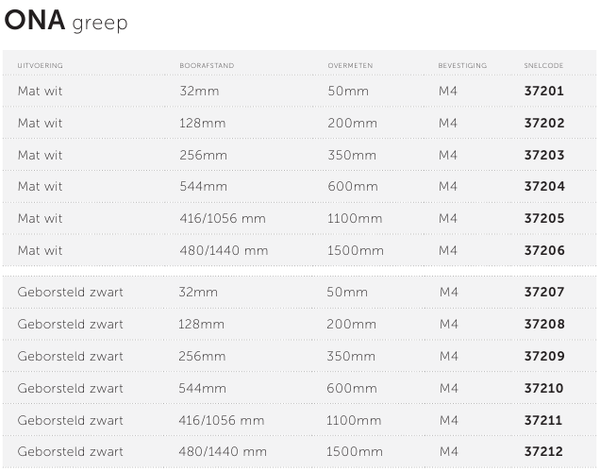600x471 pixels.
Task: Click the Boorafstand column header
Action: 206,66
